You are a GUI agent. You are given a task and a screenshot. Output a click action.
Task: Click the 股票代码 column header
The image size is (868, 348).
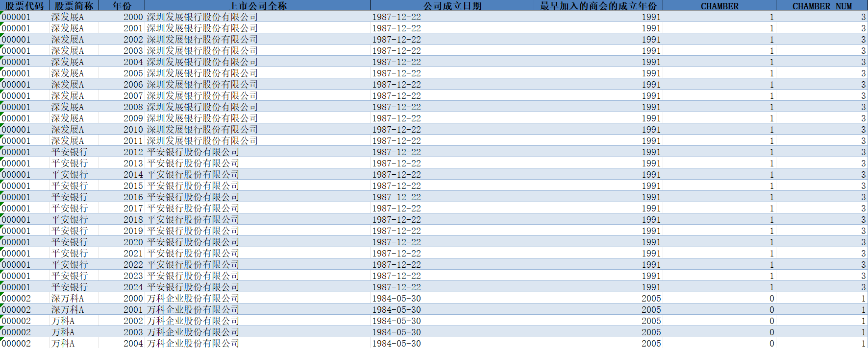tap(25, 6)
